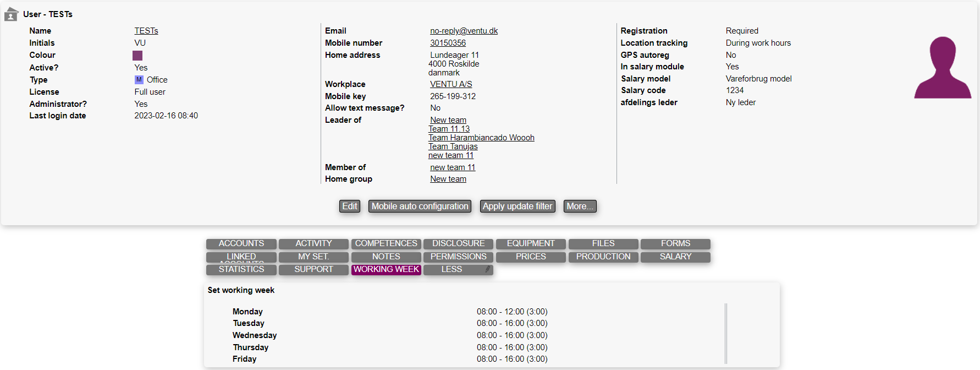Image resolution: width=980 pixels, height=370 pixels.
Task: Collapse the tab list with LESS
Action: tap(452, 269)
